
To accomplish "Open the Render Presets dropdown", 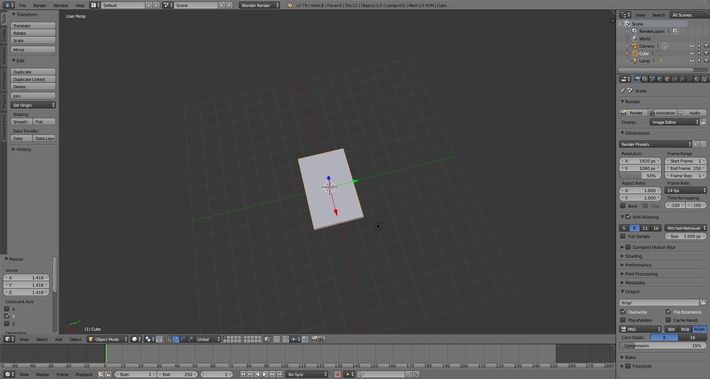I will click(x=656, y=144).
